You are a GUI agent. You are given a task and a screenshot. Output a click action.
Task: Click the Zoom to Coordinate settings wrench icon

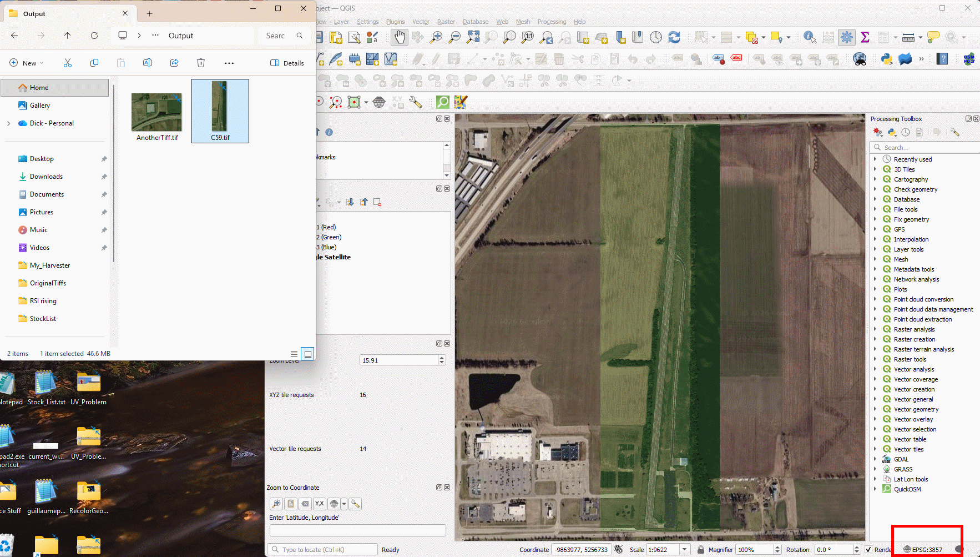point(355,504)
